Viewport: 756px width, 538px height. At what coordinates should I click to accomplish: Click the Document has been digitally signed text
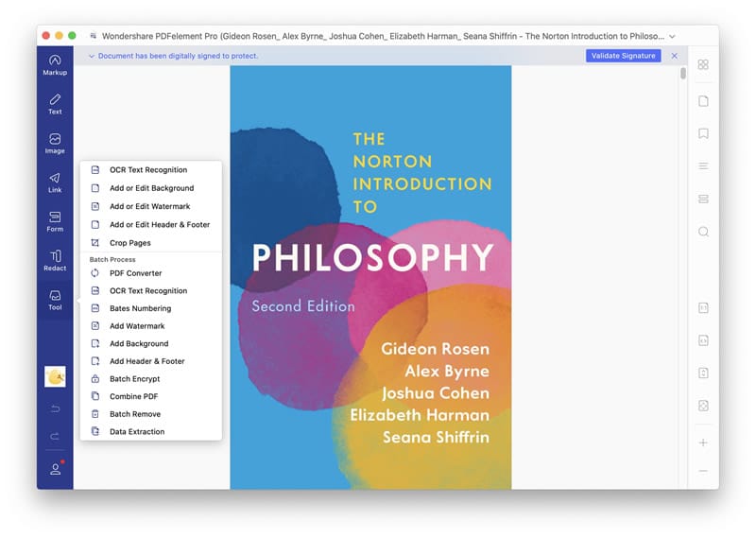coord(178,56)
